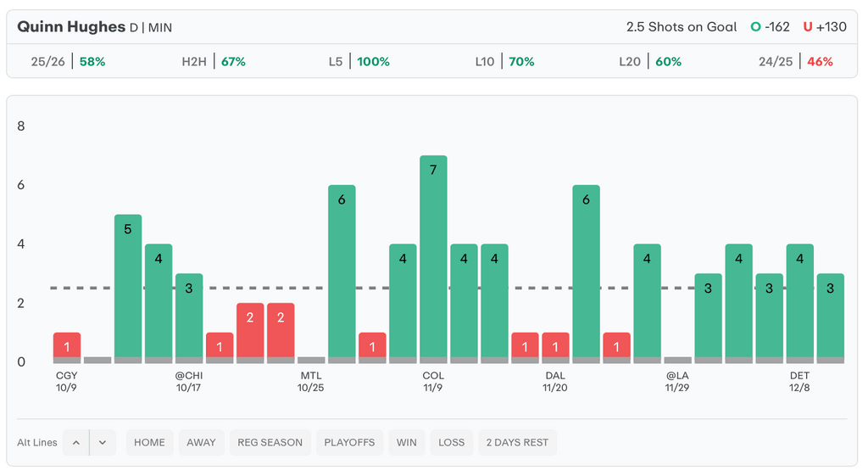Select the red Under +130 odds
Screen dimensions: 868x476
point(825,27)
